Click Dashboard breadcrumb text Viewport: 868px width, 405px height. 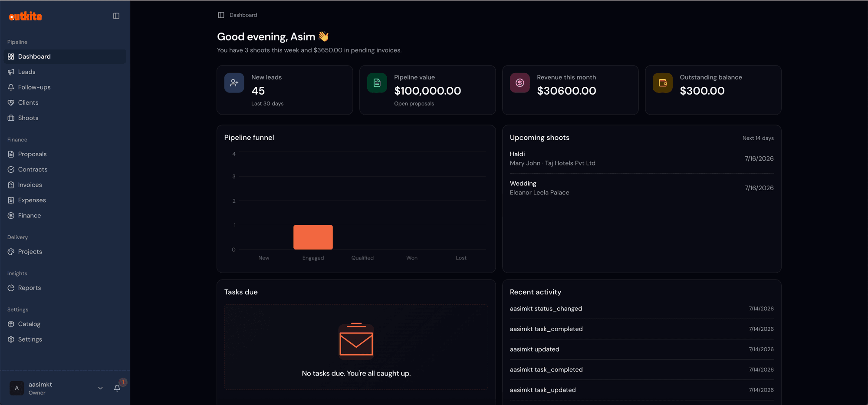point(243,15)
